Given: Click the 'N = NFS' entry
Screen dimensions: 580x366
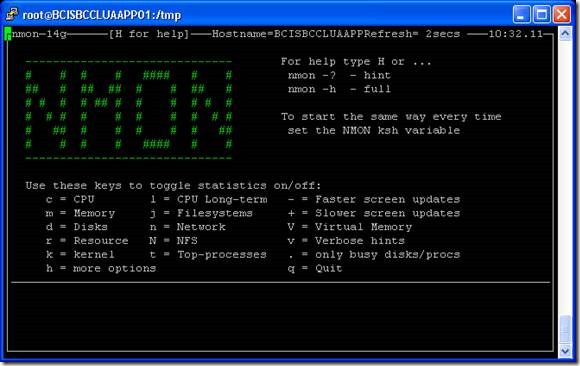Looking at the screenshot, I should (173, 241).
